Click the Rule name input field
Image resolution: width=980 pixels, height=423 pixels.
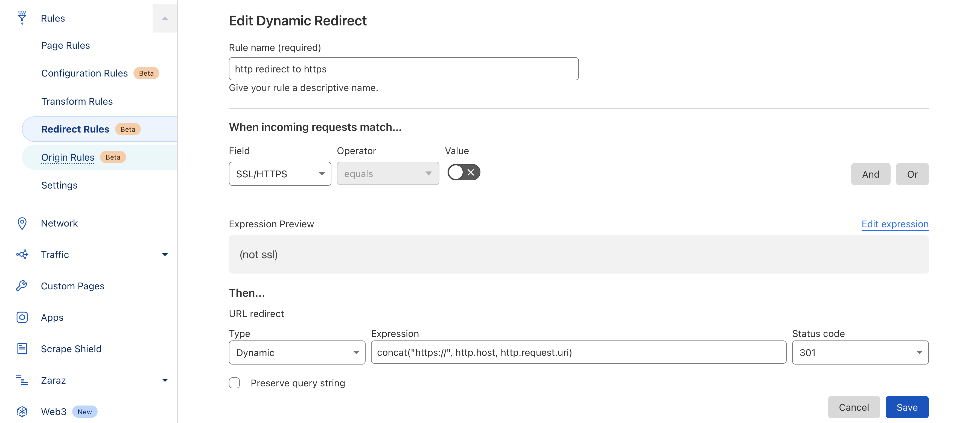click(x=403, y=69)
